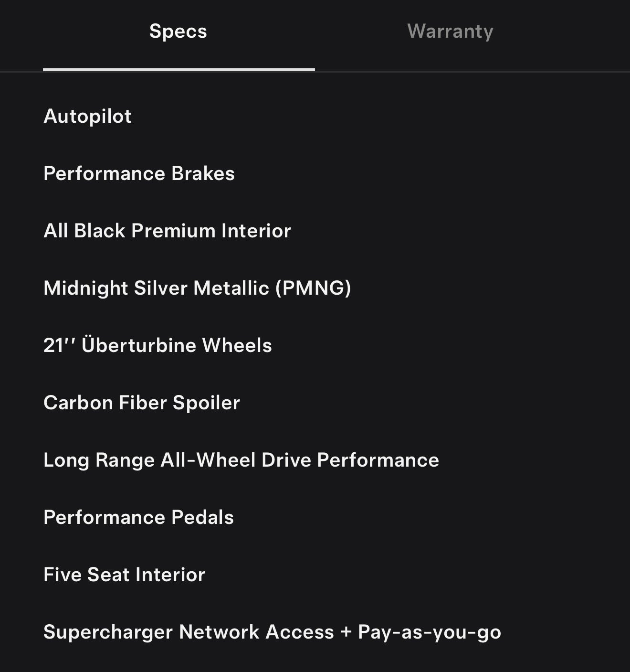Open the Autopilot feature details
This screenshot has height=672, width=630.
pyautogui.click(x=87, y=116)
